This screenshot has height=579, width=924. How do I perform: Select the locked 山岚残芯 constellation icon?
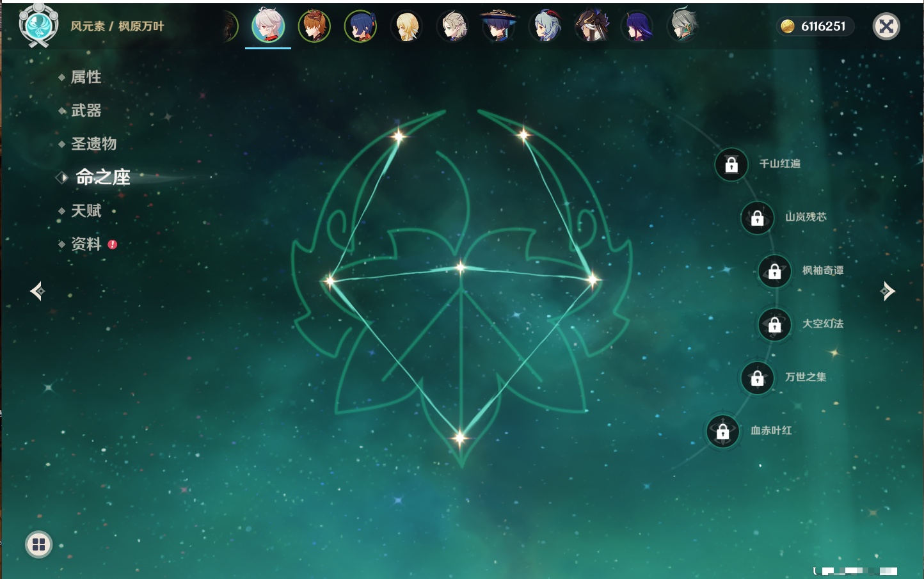coord(757,218)
